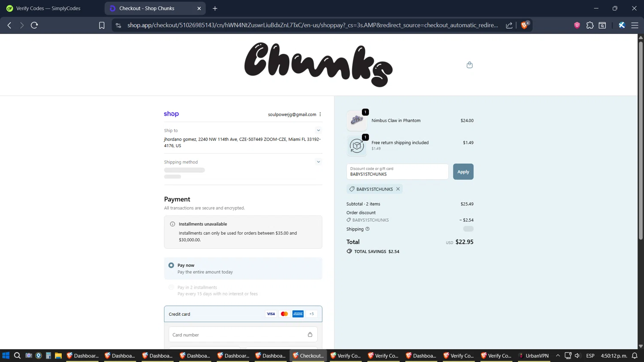The image size is (644, 362).
Task: Click the volume speaker icon
Action: (577, 356)
